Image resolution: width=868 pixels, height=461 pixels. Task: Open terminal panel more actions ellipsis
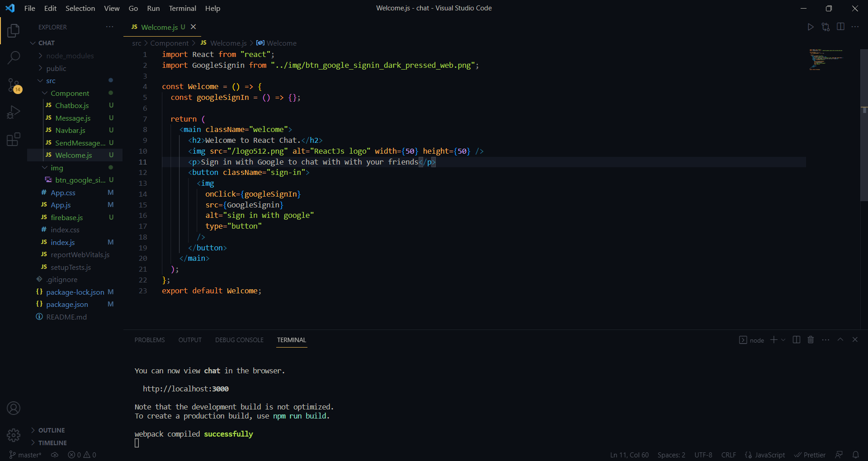(826, 339)
